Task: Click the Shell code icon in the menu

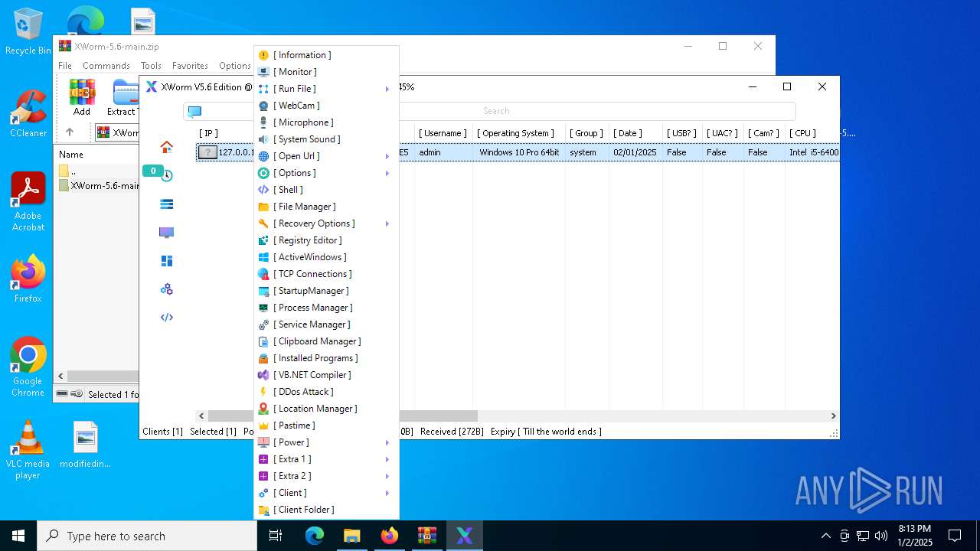Action: (x=263, y=190)
